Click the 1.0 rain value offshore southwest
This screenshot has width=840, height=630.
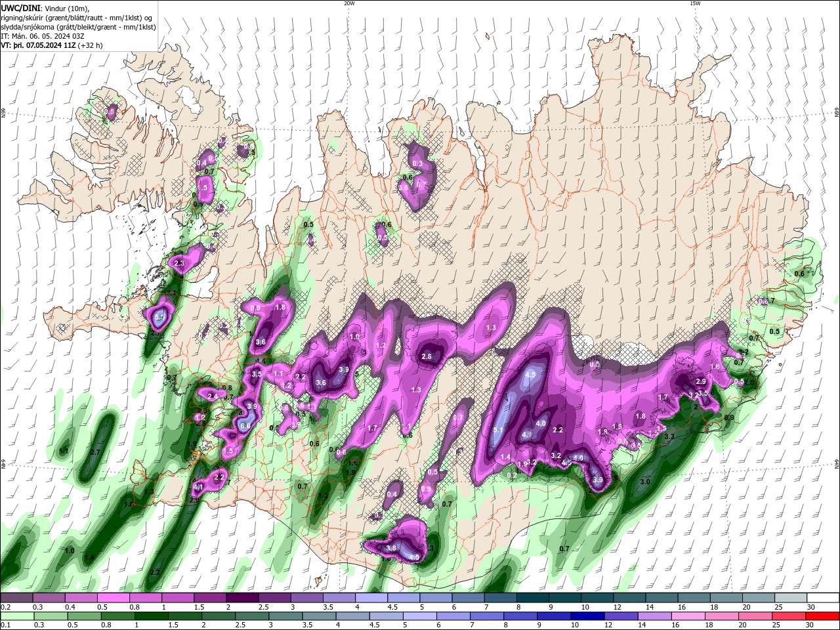(70, 551)
